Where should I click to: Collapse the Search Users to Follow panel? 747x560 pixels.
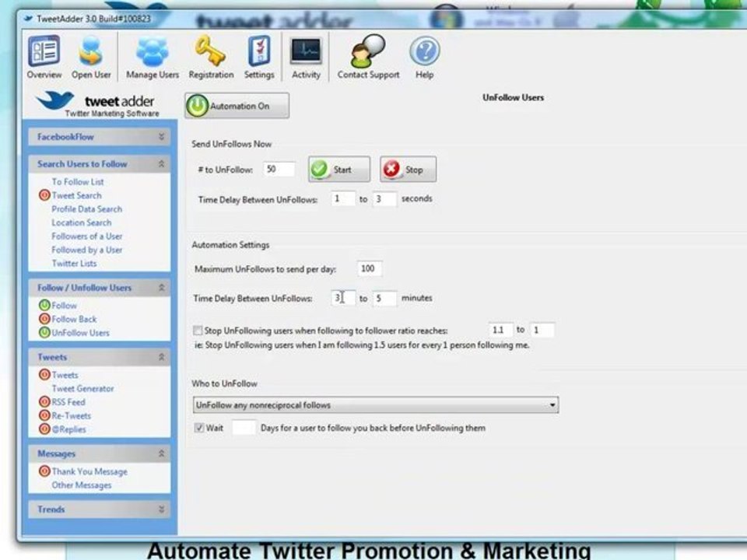click(x=161, y=164)
